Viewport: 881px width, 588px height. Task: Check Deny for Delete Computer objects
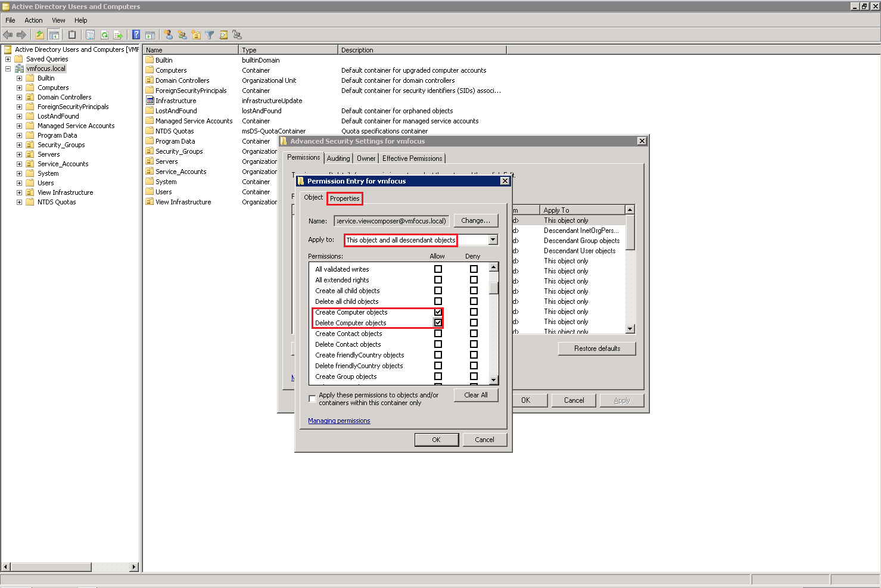pos(474,323)
